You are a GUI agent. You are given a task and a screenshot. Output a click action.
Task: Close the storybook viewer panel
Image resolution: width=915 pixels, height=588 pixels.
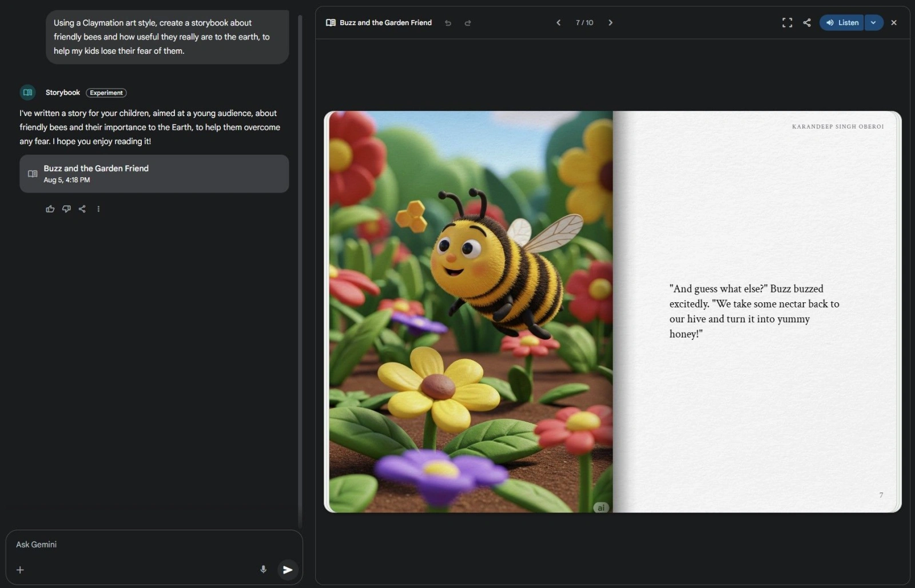click(894, 23)
